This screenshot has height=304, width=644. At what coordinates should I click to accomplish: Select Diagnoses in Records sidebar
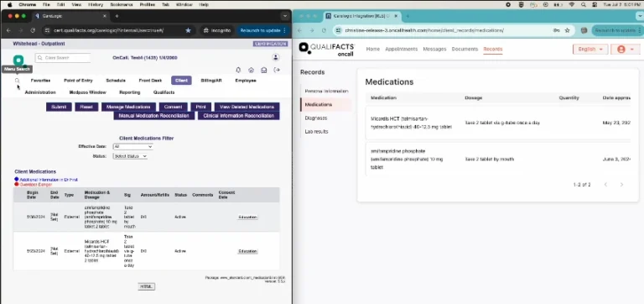316,118
